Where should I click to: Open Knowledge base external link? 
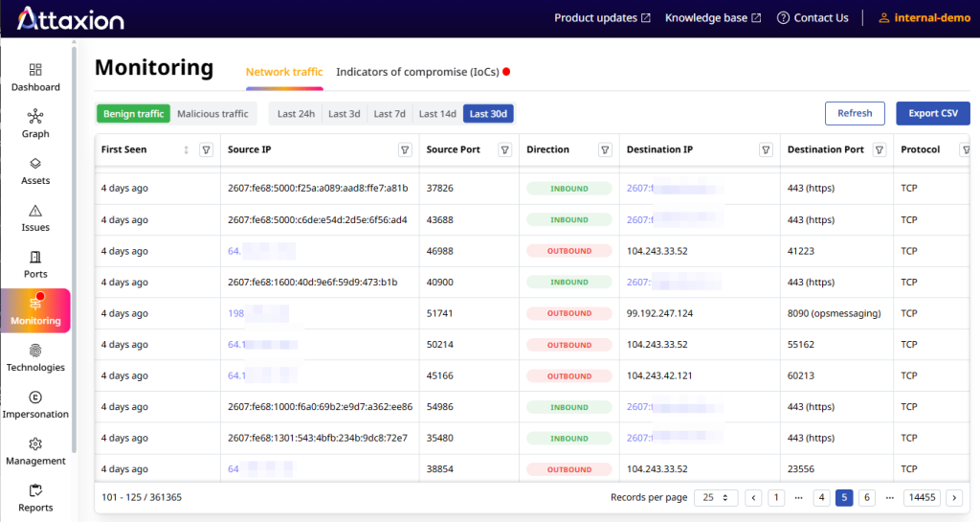(713, 18)
